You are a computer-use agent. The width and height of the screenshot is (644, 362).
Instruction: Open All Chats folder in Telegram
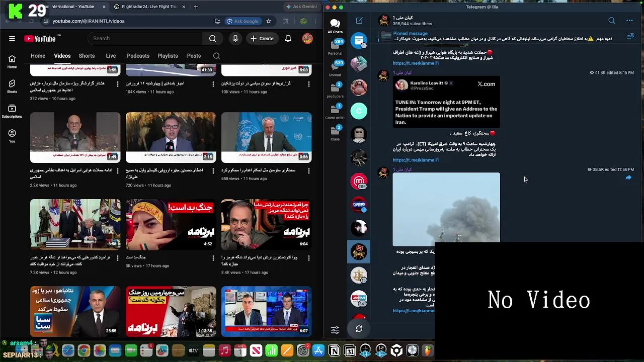[x=335, y=26]
